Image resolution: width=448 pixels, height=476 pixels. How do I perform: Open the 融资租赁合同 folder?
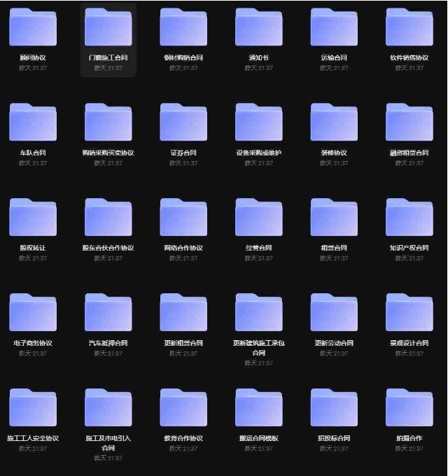click(x=409, y=123)
